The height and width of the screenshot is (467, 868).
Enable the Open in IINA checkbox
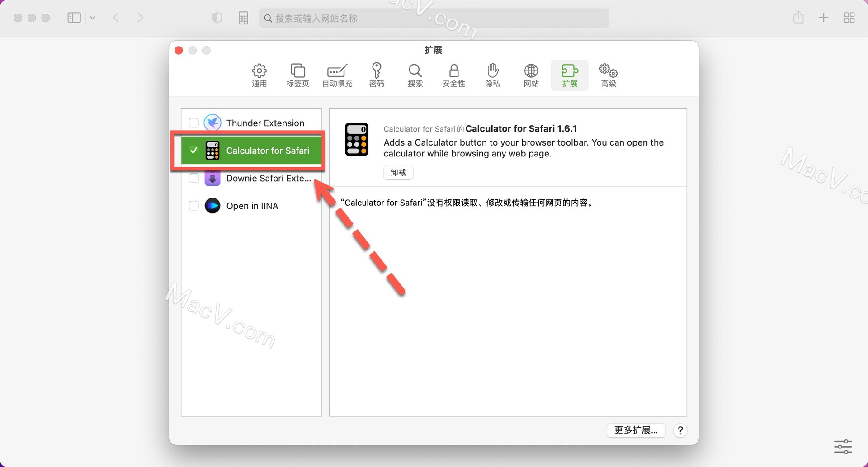click(194, 206)
